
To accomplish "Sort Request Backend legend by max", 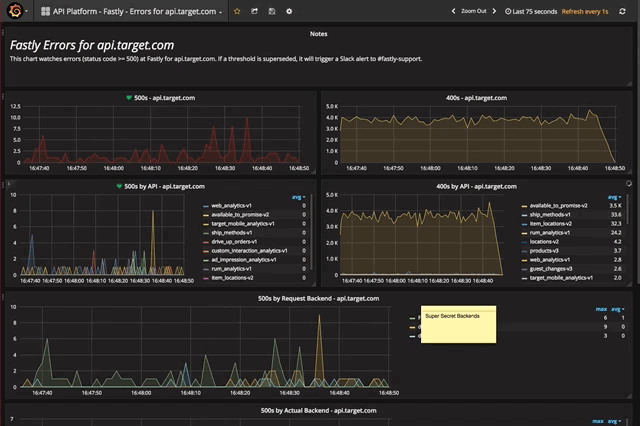I will point(601,309).
